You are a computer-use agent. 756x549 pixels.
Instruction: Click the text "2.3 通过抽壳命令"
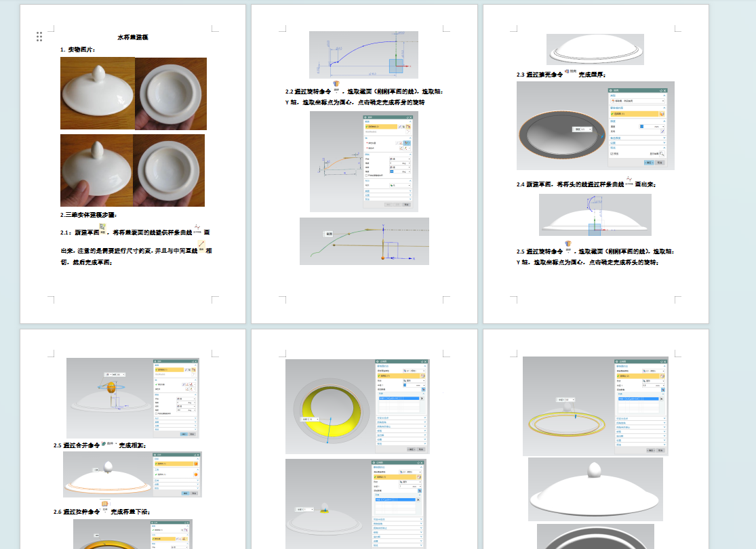(x=539, y=75)
